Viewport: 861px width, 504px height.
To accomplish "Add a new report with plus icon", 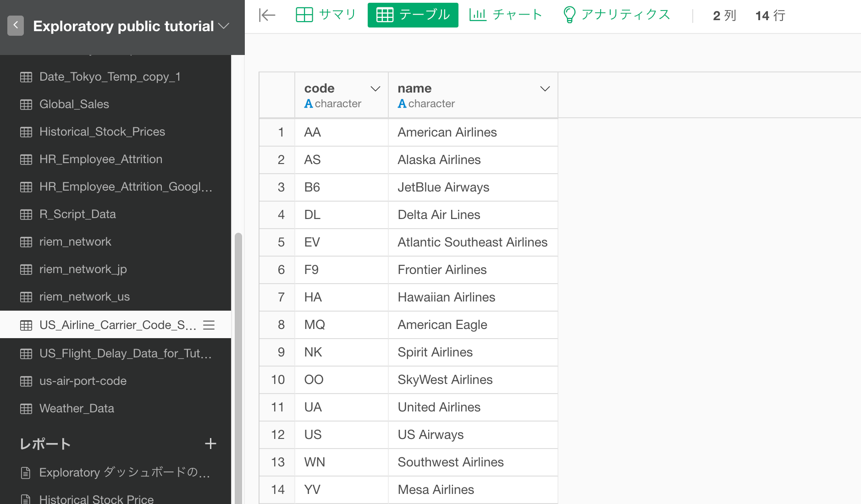I will tap(210, 444).
